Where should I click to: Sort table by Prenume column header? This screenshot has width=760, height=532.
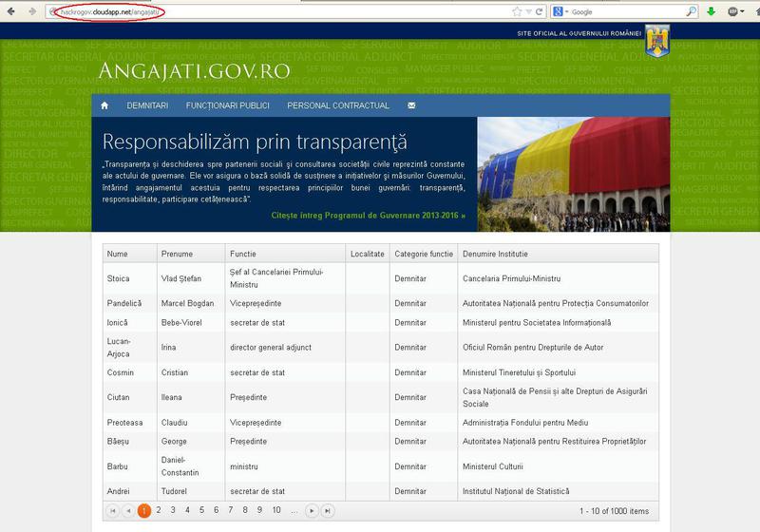(x=191, y=254)
